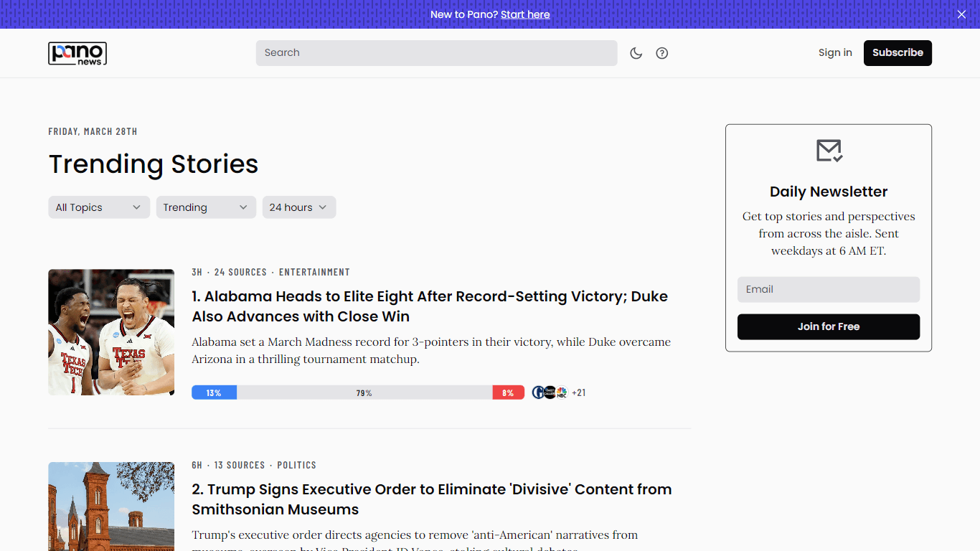Screen dimensions: 980x551
Task: Expand the All Topics dropdown
Action: [99, 207]
